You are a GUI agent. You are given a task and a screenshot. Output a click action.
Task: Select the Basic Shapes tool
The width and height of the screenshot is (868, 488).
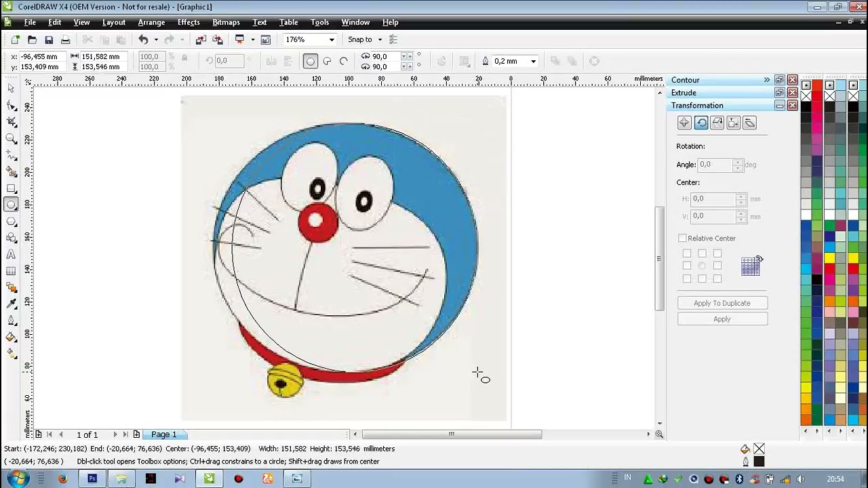pos(11,238)
